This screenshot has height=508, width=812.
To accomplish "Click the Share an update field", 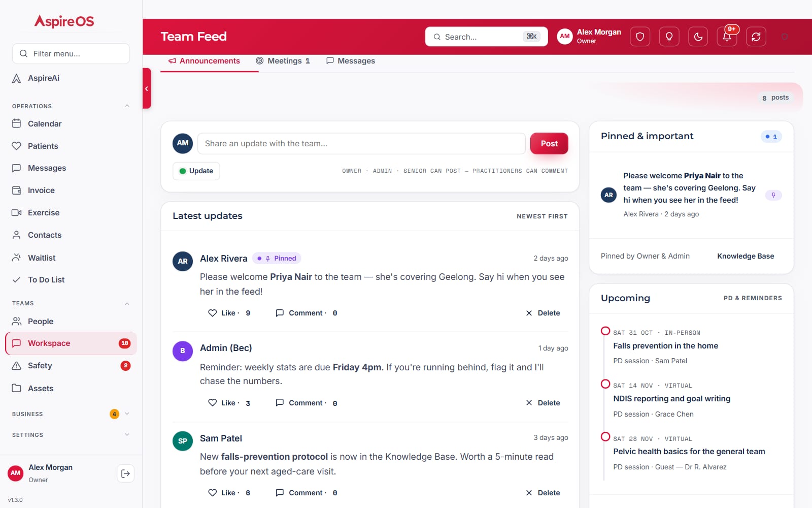I will coord(361,144).
